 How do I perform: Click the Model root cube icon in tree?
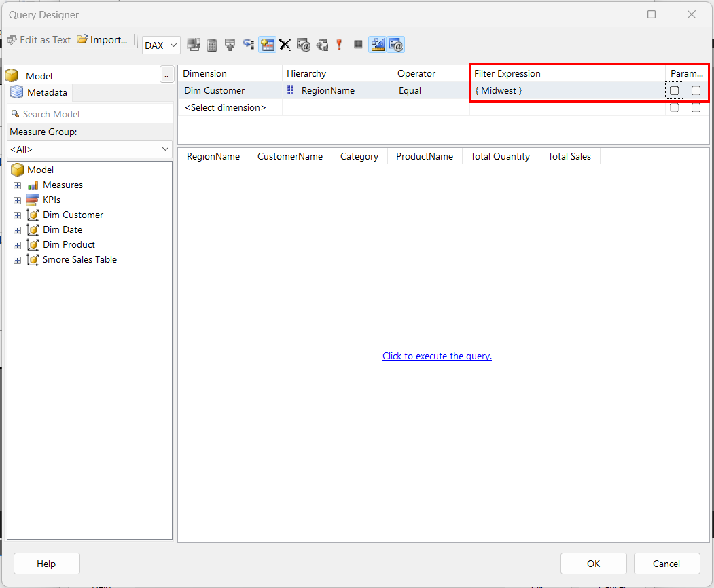coord(17,170)
